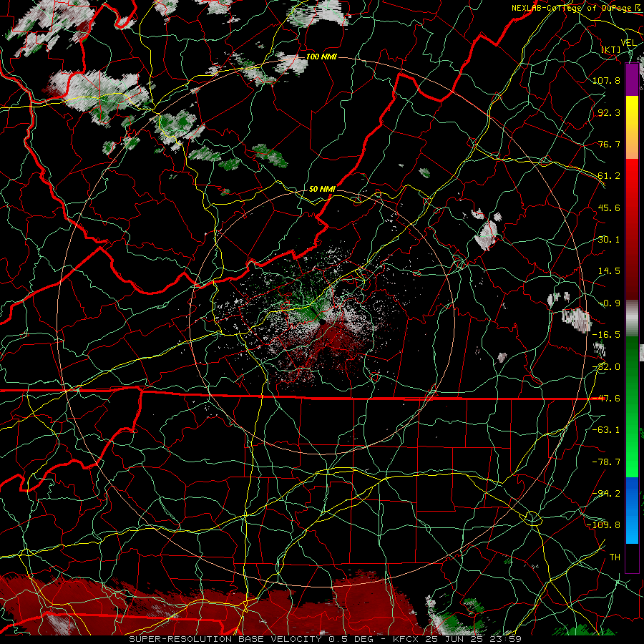Select the -63.1 scale value
This screenshot has width=644, height=644.
[606, 430]
